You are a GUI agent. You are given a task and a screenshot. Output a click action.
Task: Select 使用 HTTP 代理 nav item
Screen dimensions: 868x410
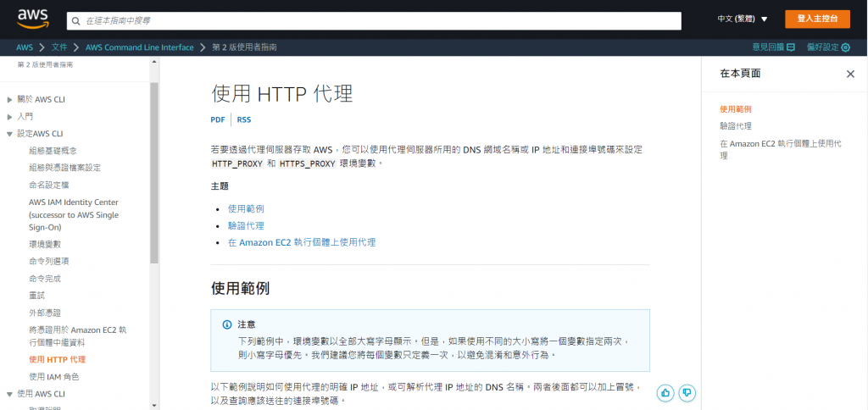tap(57, 360)
